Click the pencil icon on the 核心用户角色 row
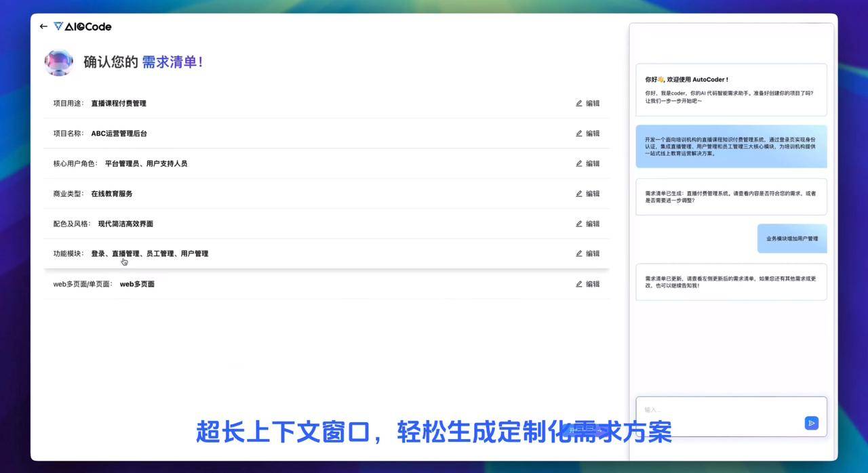868x473 pixels. [579, 163]
